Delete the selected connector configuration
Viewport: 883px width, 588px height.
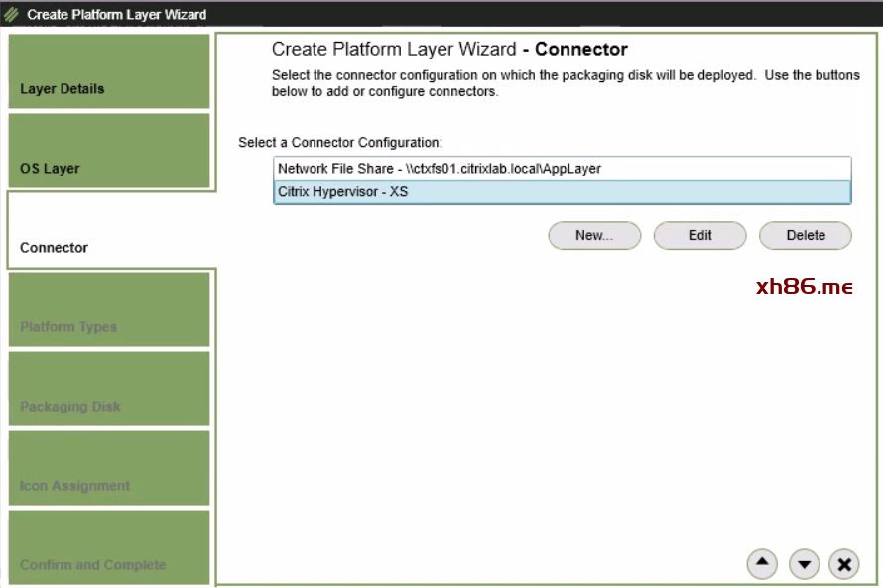(x=806, y=236)
